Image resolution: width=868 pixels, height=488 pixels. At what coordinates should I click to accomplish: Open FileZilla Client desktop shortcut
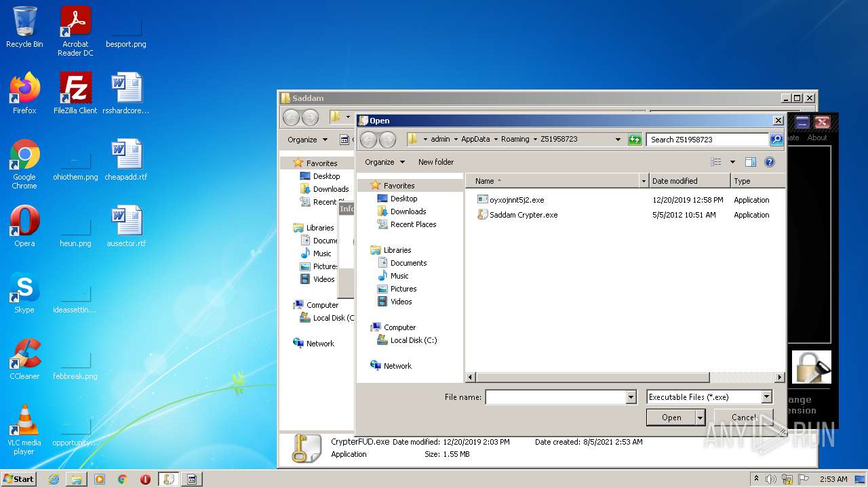pyautogui.click(x=75, y=94)
